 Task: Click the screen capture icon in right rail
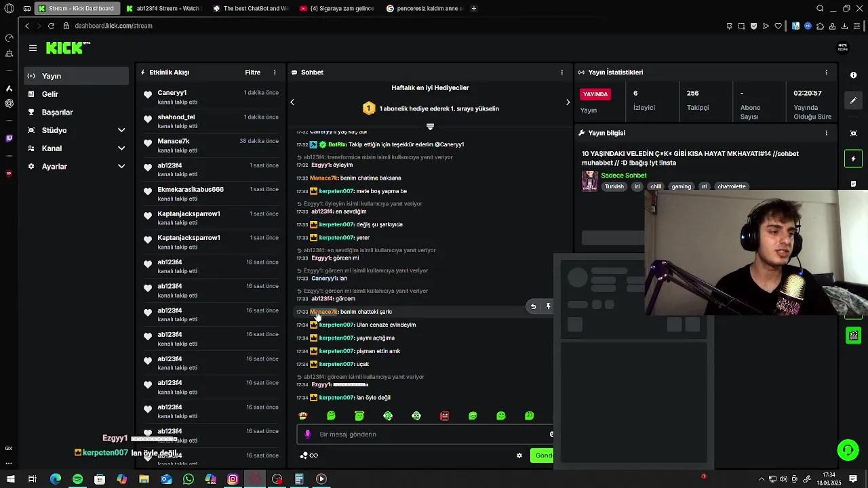[x=854, y=134]
